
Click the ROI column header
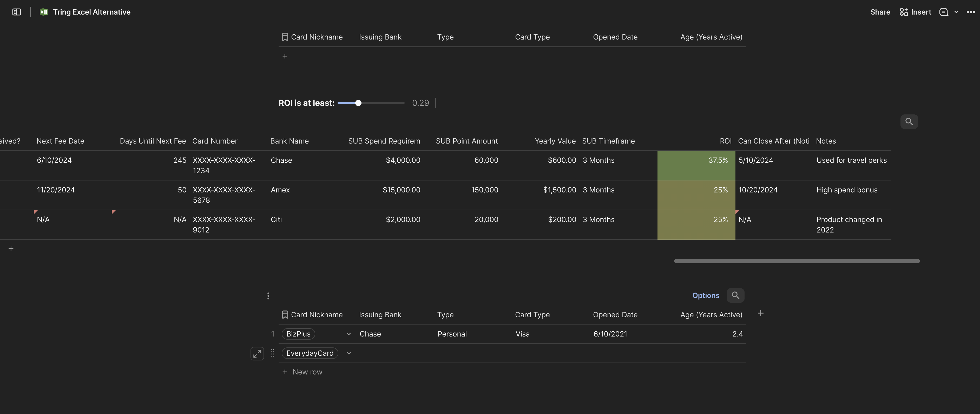coord(725,141)
